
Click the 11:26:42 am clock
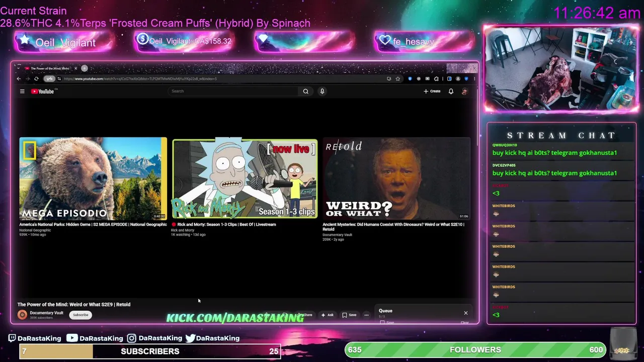coord(597,14)
